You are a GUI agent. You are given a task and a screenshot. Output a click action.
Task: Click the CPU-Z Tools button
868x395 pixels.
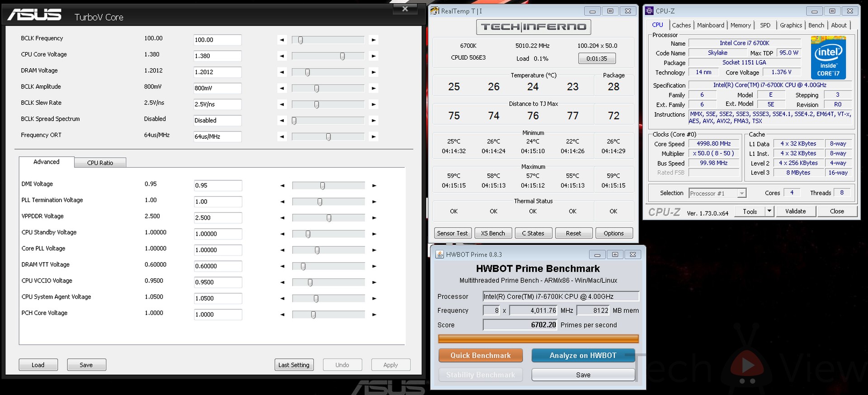pyautogui.click(x=750, y=211)
